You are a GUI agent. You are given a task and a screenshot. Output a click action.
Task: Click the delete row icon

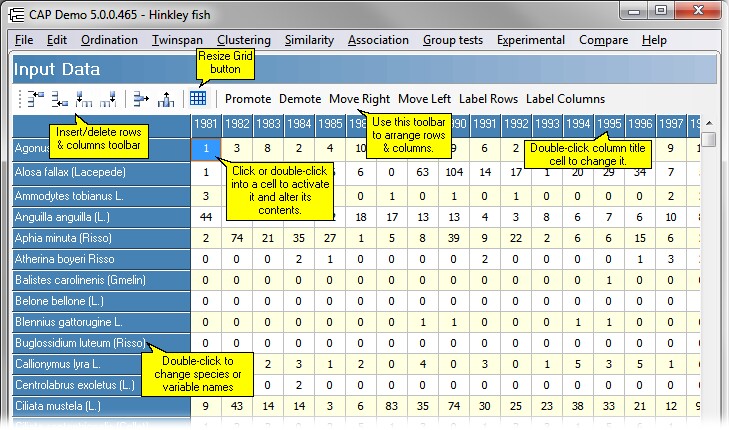pos(141,99)
